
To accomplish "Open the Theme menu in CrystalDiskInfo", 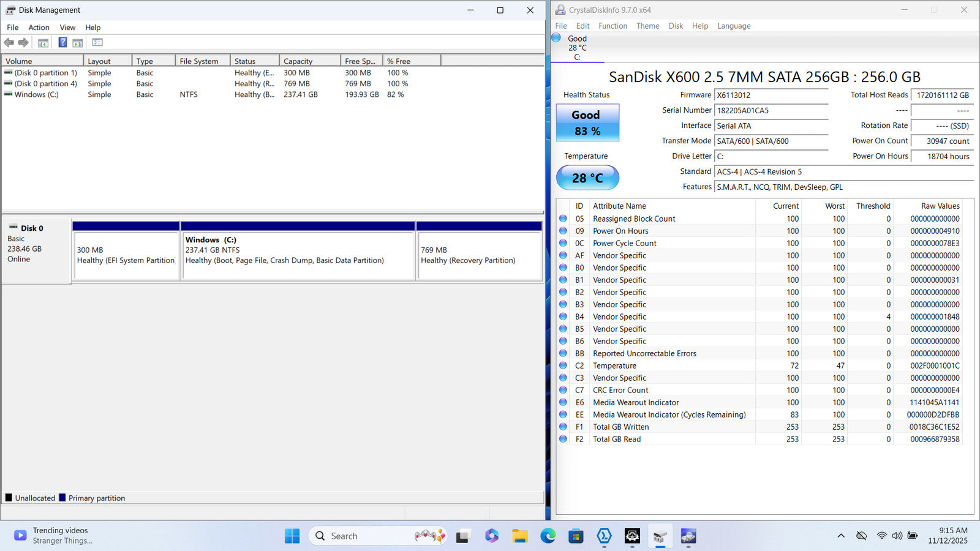I will [647, 26].
